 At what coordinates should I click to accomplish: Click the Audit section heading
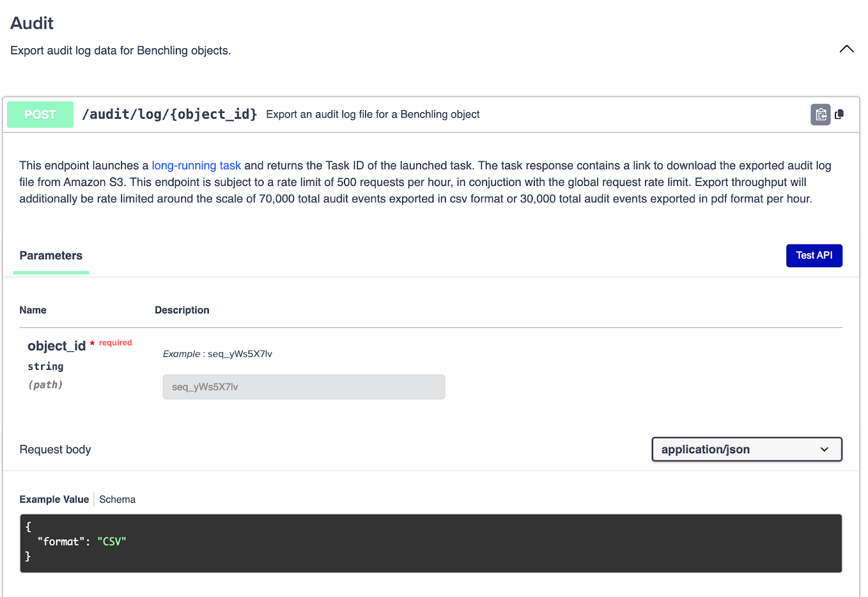click(32, 23)
